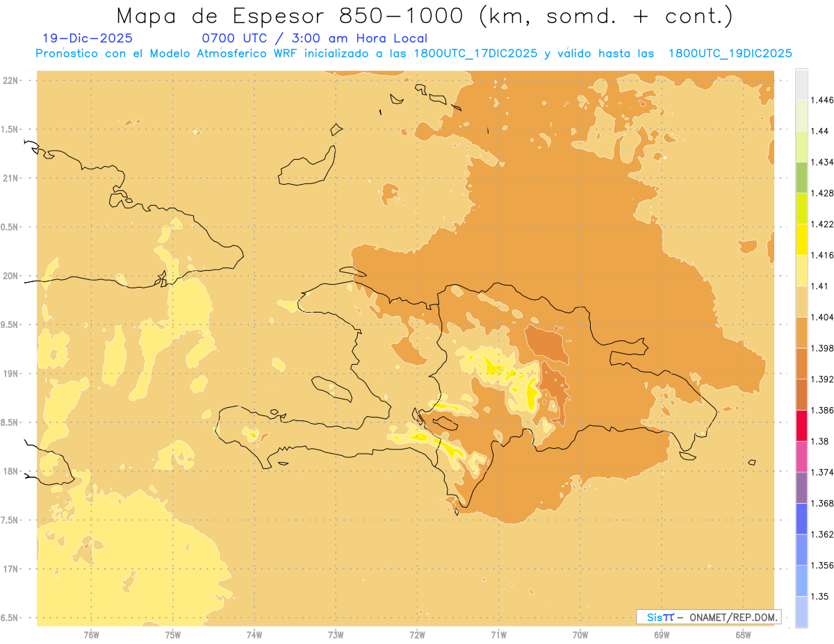Click the color bar value 1.398

pyautogui.click(x=822, y=348)
